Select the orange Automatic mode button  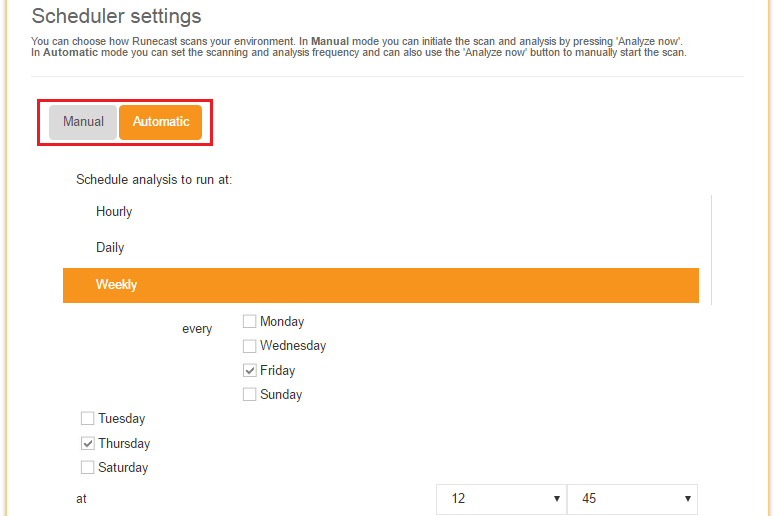[x=160, y=122]
